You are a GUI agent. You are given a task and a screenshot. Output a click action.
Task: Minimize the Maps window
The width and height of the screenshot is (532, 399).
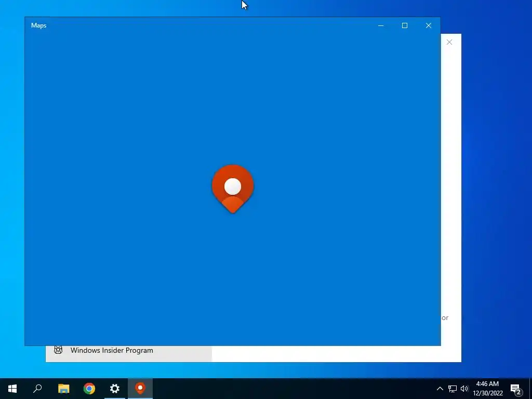tap(381, 25)
